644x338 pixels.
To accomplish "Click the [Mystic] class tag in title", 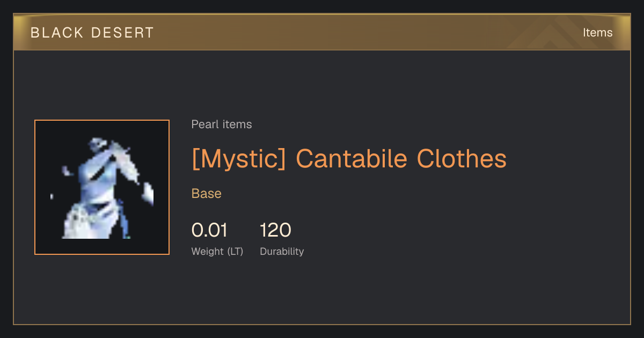I will pyautogui.click(x=239, y=159).
